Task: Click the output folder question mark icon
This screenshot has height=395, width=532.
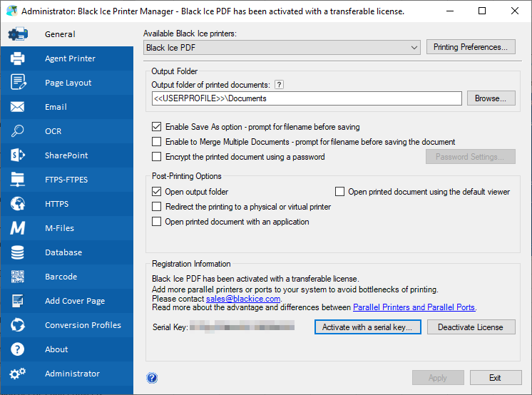Action: (280, 85)
